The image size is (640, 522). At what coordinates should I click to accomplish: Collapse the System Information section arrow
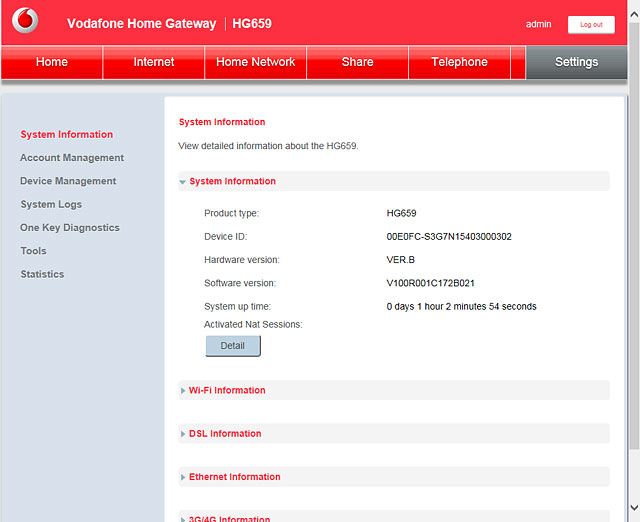(x=182, y=182)
